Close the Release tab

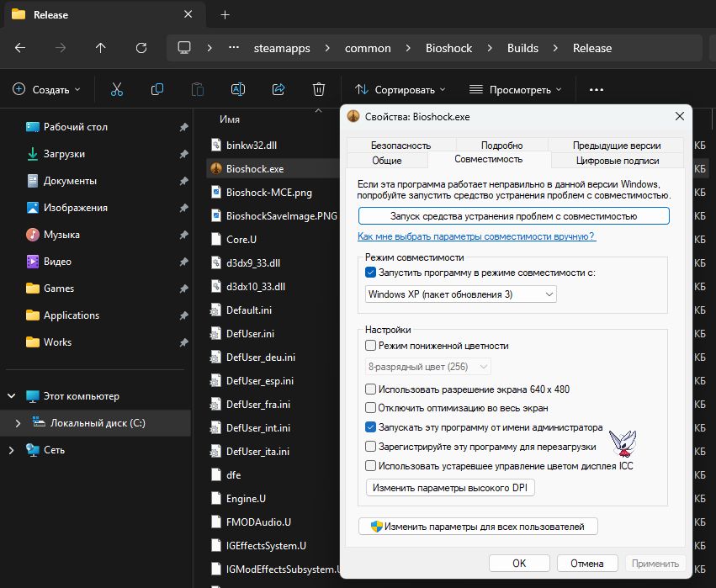click(188, 14)
